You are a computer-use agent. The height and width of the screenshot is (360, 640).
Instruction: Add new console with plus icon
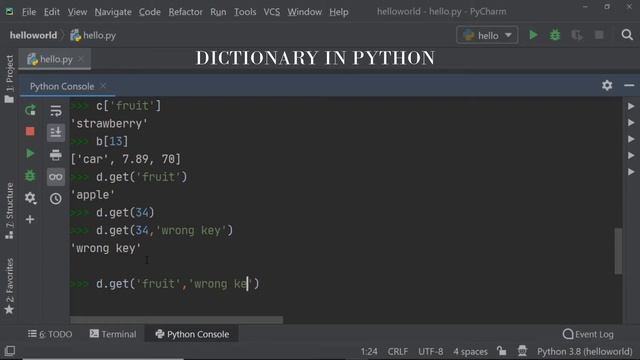30,220
